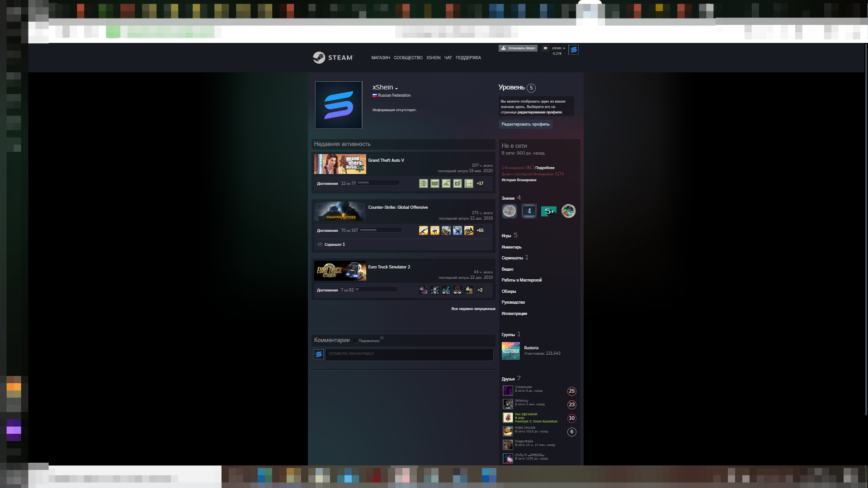
Task: Show the +17 more GTA V achievements
Action: click(480, 183)
